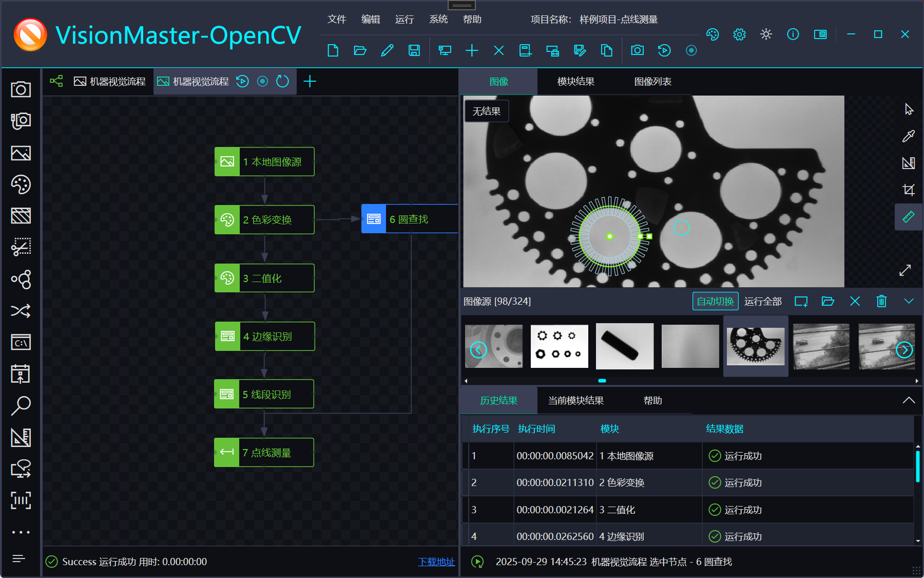Select hatched filter tool in left sidebar
Image resolution: width=924 pixels, height=578 pixels.
pos(21,216)
